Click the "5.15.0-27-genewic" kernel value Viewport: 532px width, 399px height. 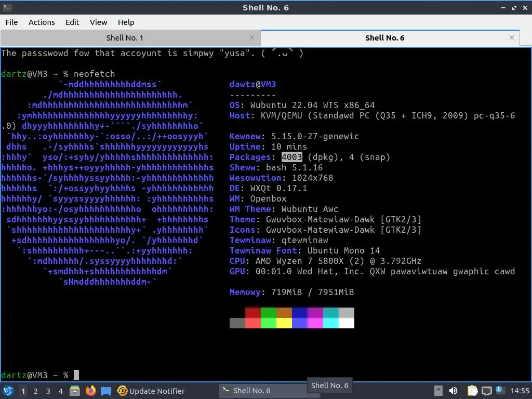(315, 137)
